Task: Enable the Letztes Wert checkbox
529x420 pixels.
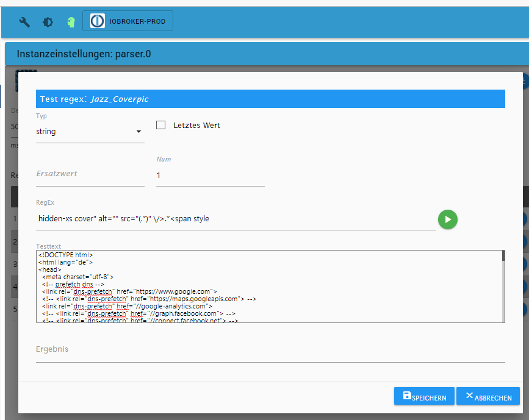Action: [x=161, y=125]
